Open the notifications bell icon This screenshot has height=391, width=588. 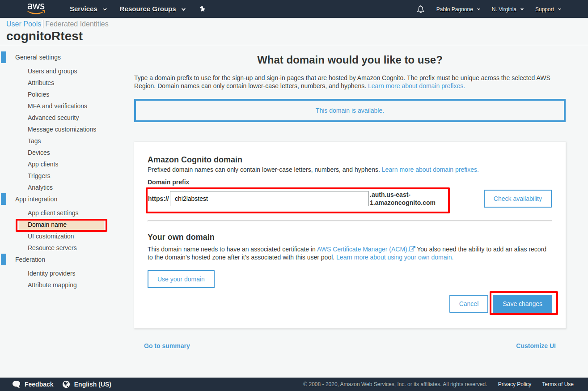(420, 9)
